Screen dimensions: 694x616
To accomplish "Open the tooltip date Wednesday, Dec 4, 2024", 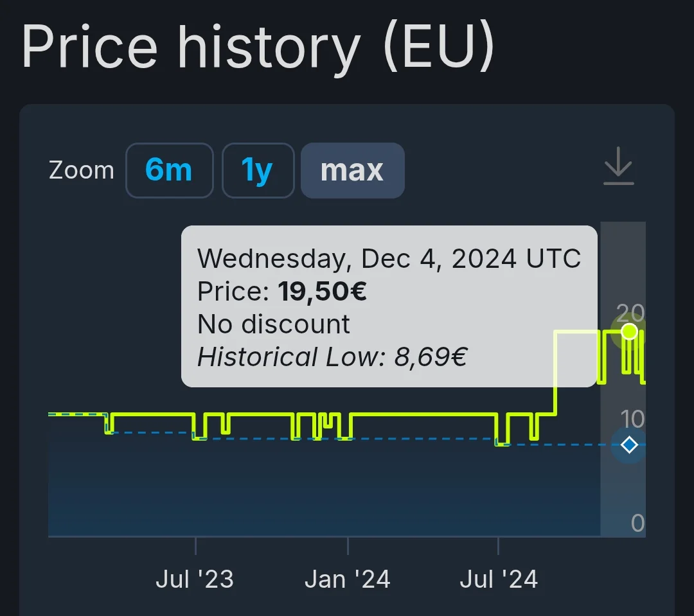I will coord(389,258).
